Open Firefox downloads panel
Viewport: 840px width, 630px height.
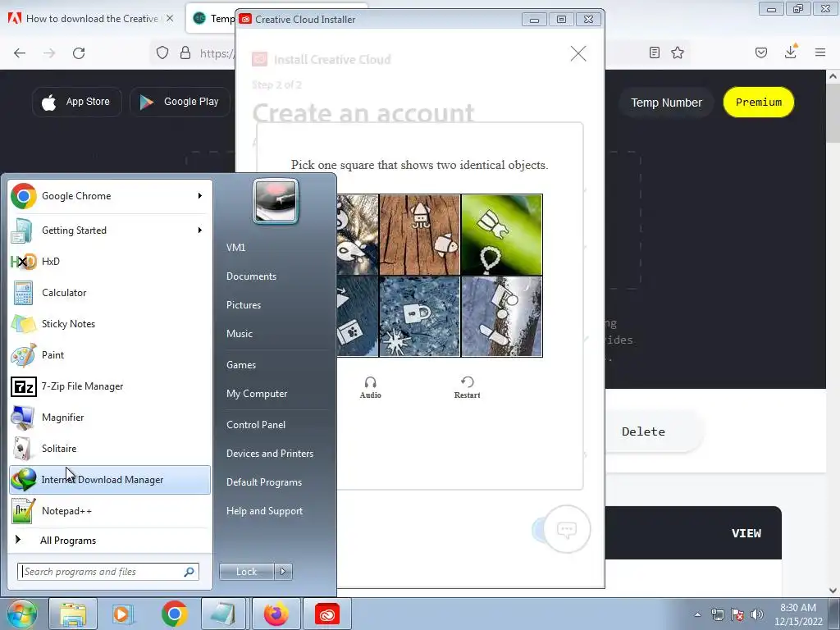point(790,52)
